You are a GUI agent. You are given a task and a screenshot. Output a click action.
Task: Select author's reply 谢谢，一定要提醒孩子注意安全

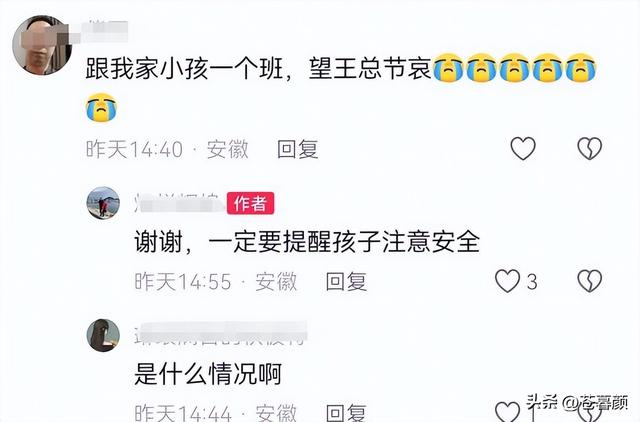[307, 242]
